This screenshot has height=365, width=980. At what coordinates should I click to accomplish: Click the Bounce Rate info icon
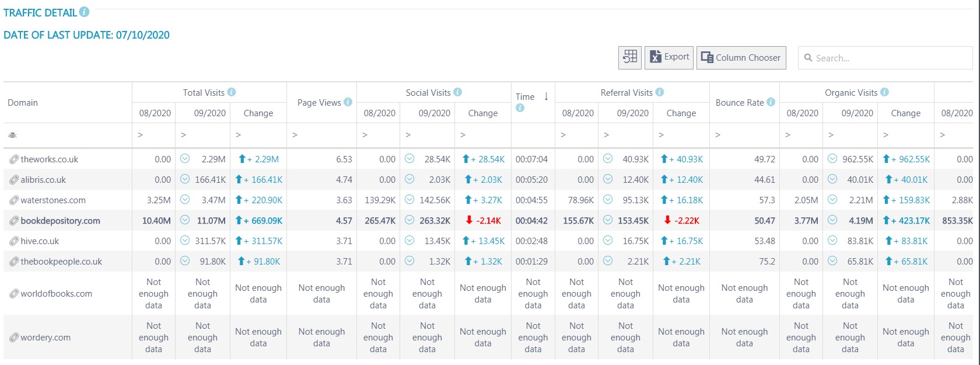pyautogui.click(x=771, y=102)
